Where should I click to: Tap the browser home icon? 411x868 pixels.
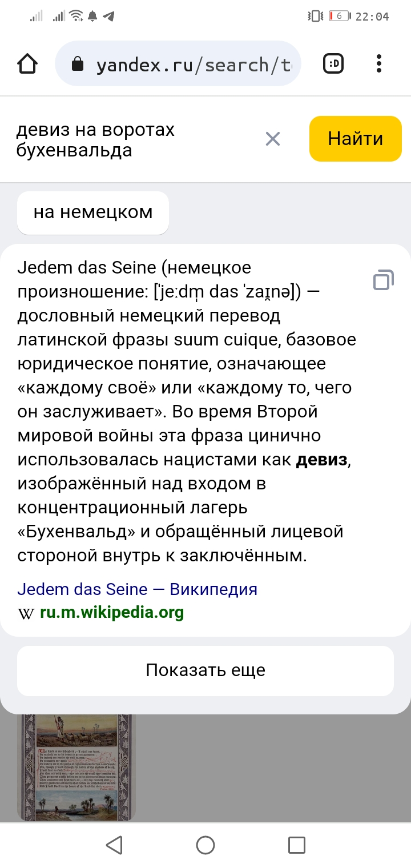click(28, 64)
